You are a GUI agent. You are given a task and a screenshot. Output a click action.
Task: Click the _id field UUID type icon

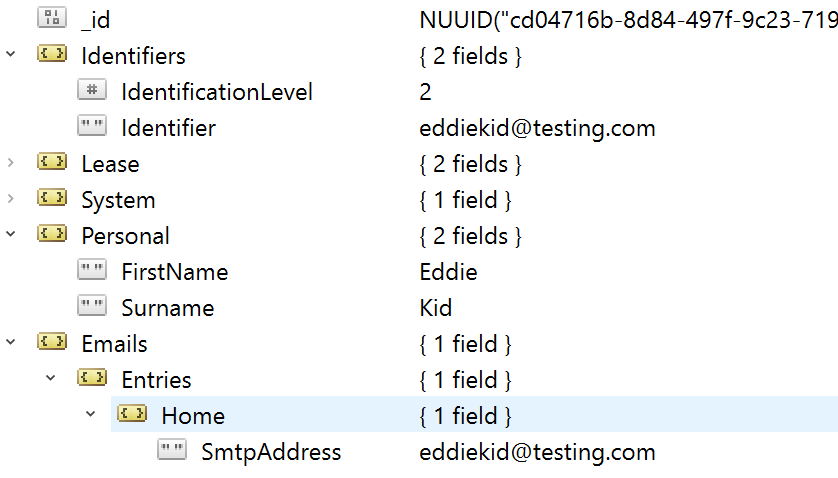[52, 17]
